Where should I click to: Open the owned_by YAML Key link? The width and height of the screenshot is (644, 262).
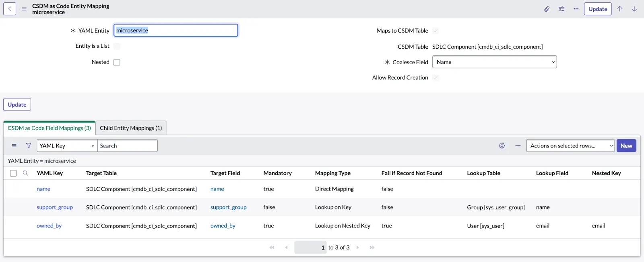49,226
